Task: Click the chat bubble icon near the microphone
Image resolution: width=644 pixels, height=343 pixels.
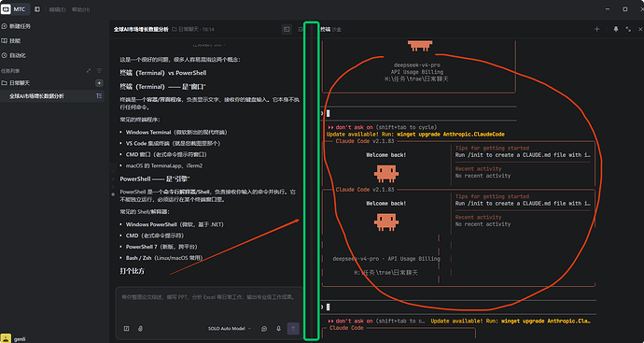Action: tap(264, 329)
